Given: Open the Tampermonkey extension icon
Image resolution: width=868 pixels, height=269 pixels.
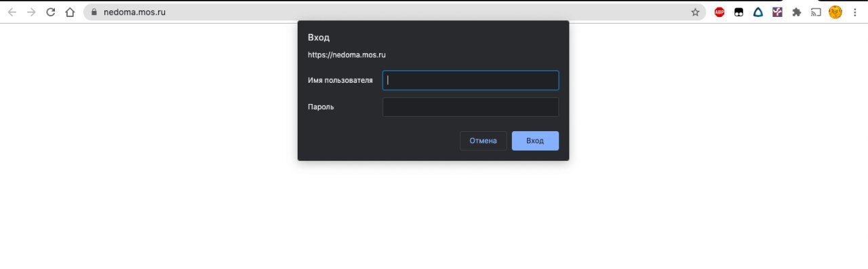Looking at the screenshot, I should point(739,12).
